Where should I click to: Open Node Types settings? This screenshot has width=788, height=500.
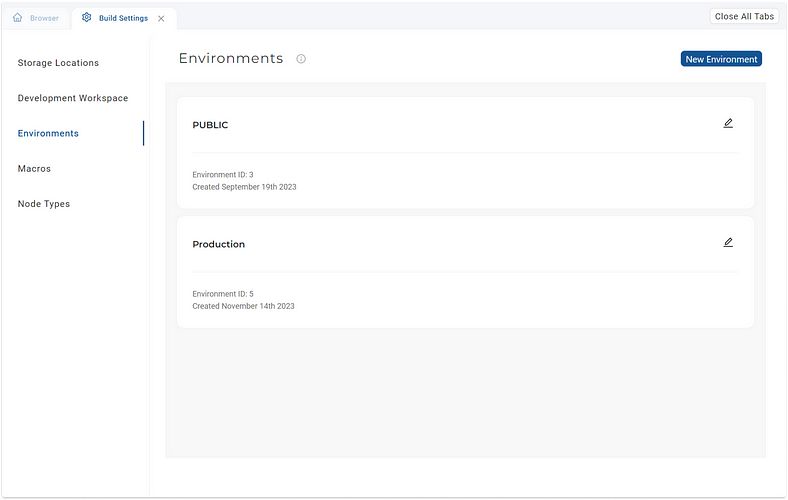[x=44, y=204]
